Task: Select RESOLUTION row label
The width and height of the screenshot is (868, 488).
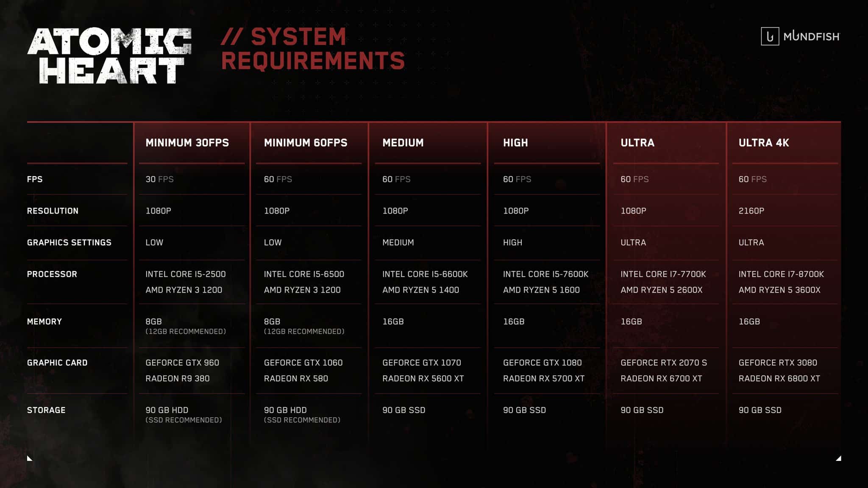Action: [x=52, y=211]
